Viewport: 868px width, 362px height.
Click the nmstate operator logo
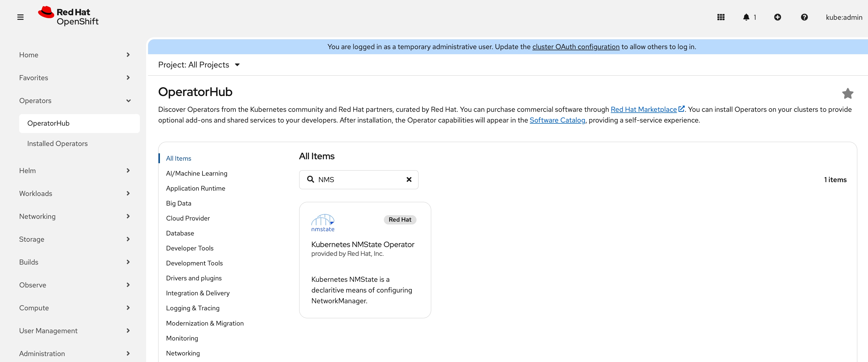[322, 223]
